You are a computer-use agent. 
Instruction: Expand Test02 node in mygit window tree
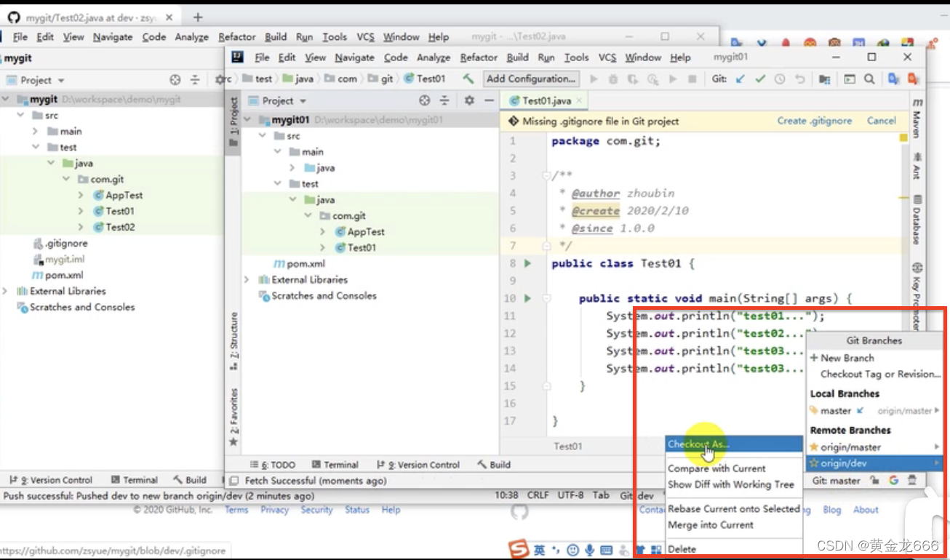pyautogui.click(x=81, y=228)
